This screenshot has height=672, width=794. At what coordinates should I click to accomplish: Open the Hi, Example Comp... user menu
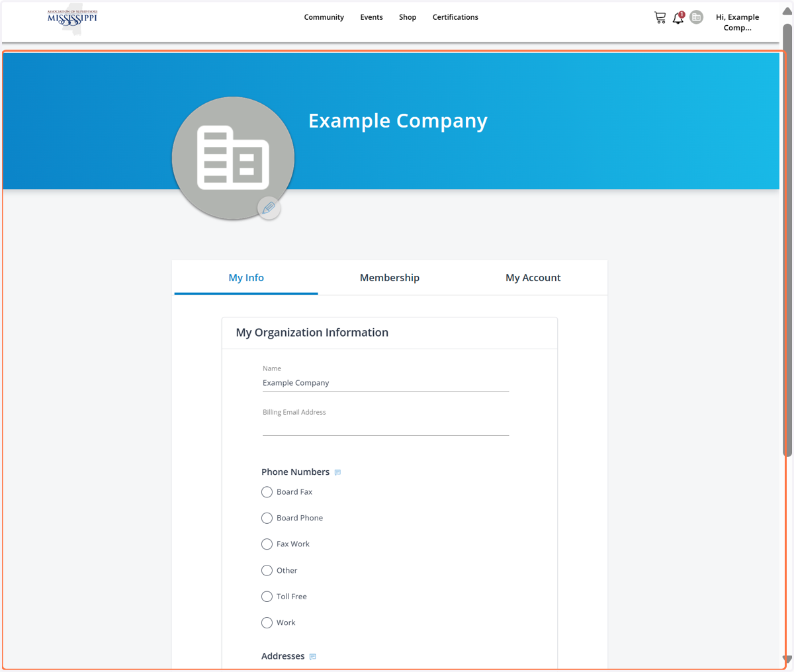click(737, 22)
